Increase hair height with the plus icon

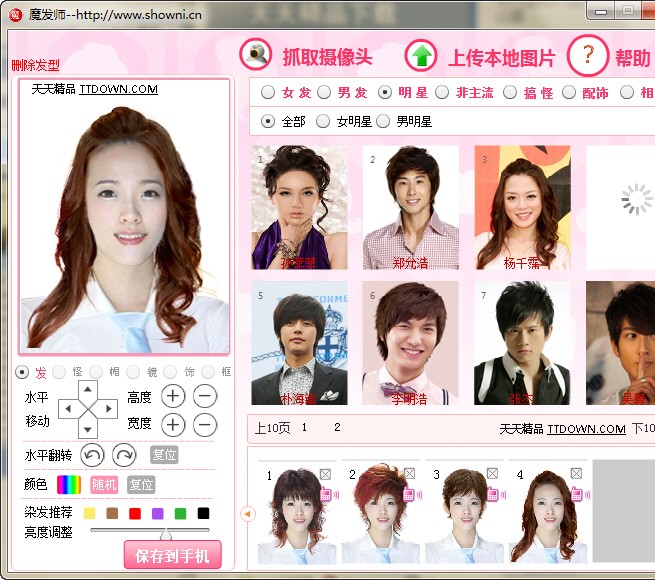[173, 396]
